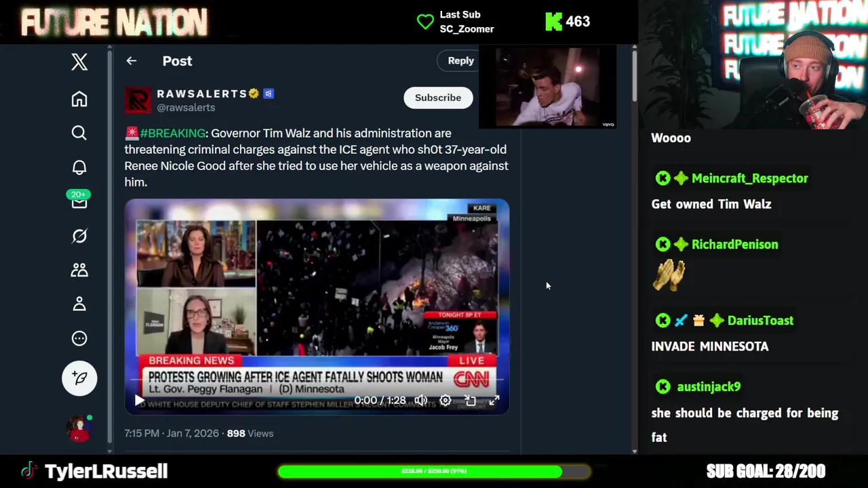868x488 pixels.
Task: Click the round compose post button
Action: [x=79, y=378]
